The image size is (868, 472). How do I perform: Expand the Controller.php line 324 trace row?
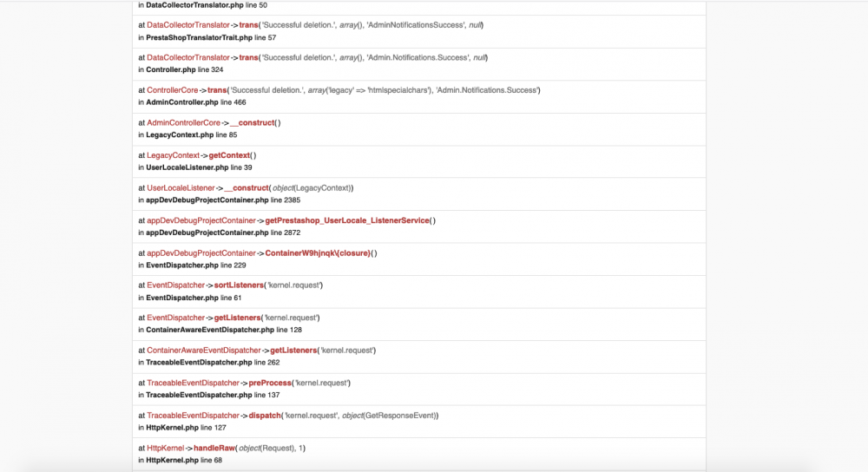coord(419,63)
